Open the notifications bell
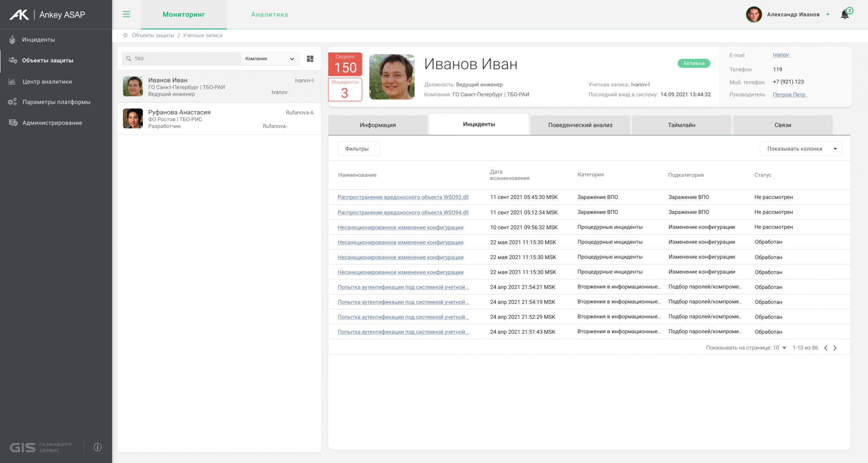This screenshot has height=463, width=868. pyautogui.click(x=845, y=14)
